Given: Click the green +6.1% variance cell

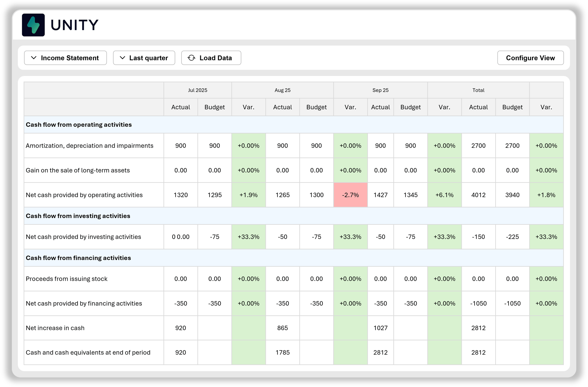Looking at the screenshot, I should tap(444, 195).
